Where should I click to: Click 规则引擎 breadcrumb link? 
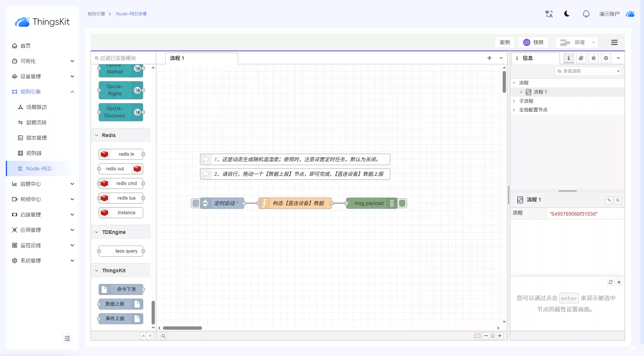click(96, 14)
